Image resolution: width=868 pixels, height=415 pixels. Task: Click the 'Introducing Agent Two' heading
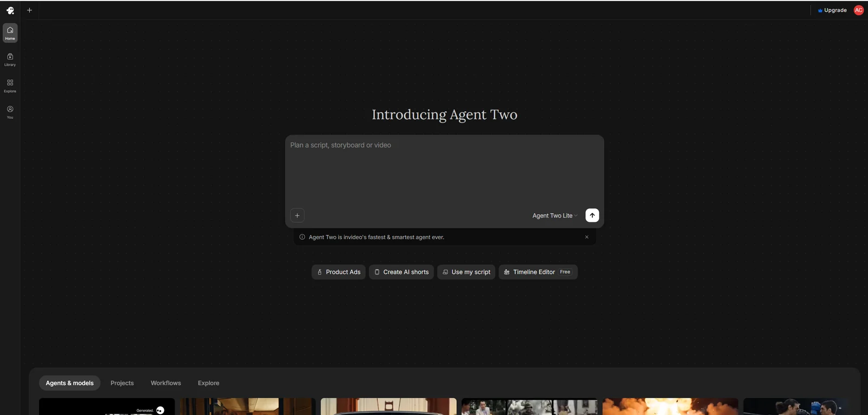444,114
